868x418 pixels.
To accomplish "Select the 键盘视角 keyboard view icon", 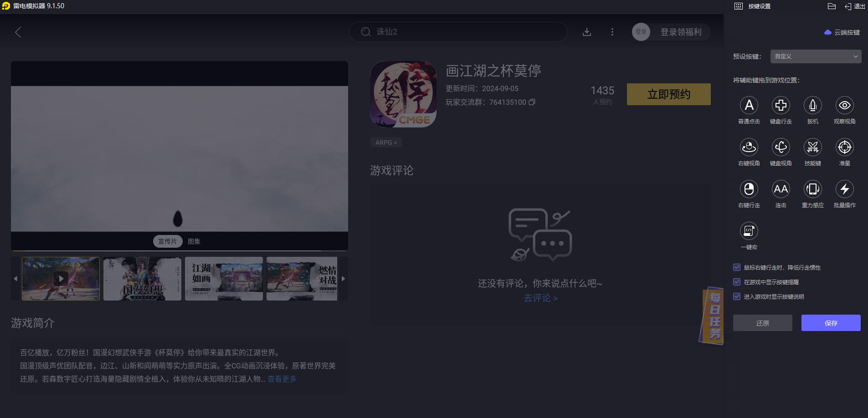I will coord(781,147).
